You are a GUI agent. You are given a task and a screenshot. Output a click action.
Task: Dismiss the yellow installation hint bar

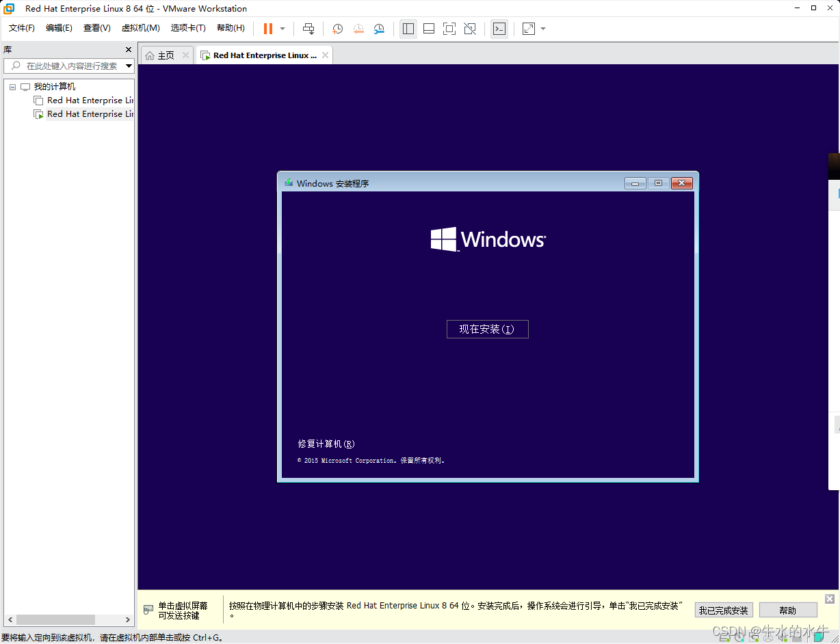tap(830, 599)
